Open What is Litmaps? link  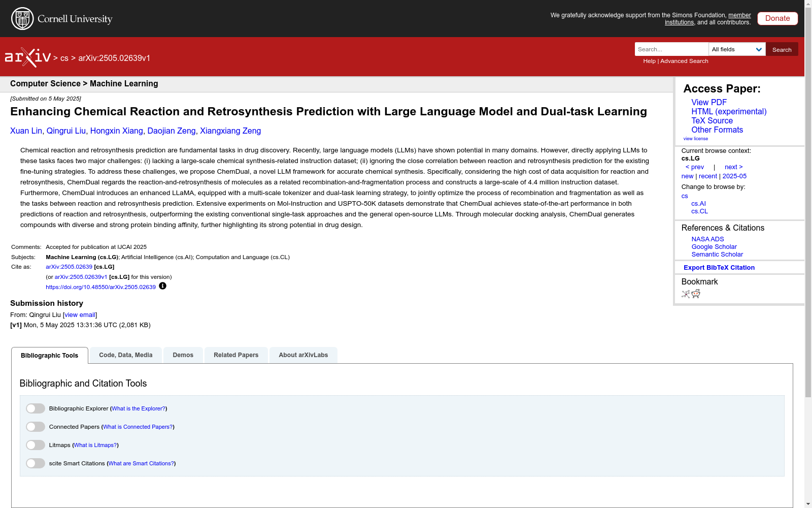pos(95,445)
